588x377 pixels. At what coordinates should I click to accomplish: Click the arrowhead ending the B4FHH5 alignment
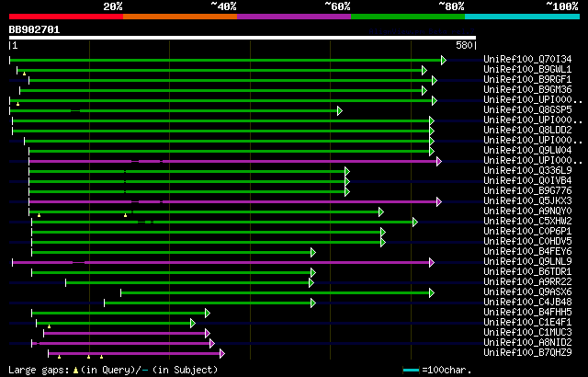click(208, 314)
